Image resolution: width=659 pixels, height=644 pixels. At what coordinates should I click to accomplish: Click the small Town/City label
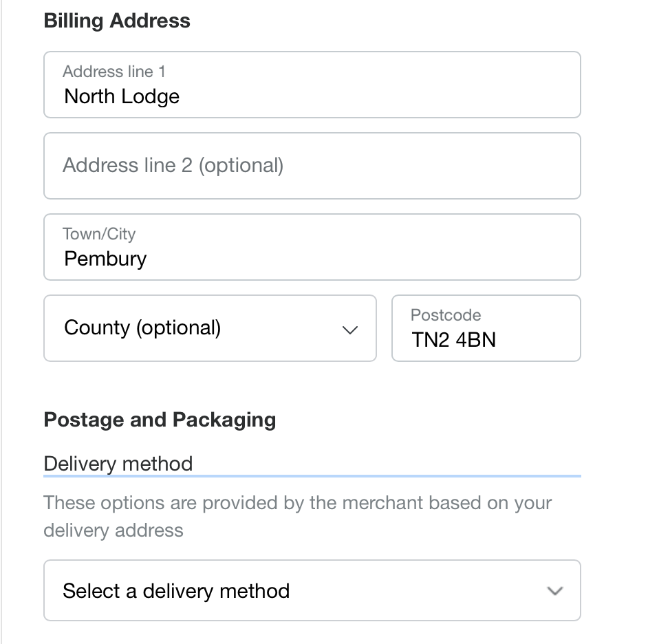coord(99,234)
